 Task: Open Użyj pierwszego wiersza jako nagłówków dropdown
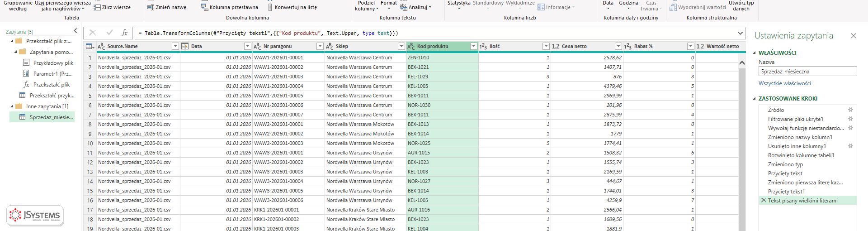pyautogui.click(x=63, y=5)
